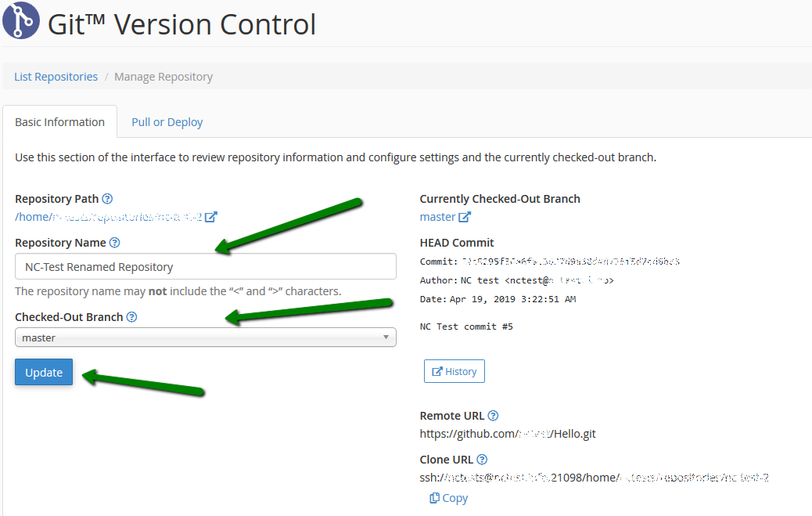Click the Author nctest line
812x516 pixels.
coord(517,280)
